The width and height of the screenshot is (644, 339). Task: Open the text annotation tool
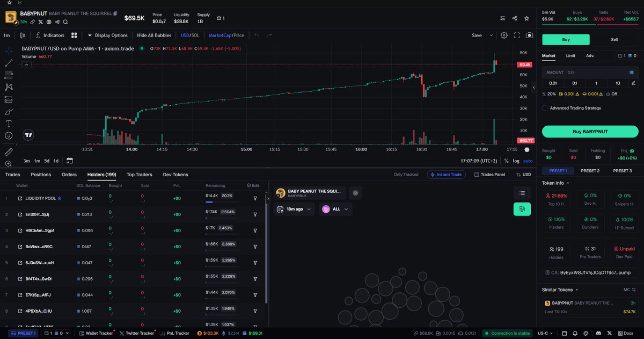(9, 124)
